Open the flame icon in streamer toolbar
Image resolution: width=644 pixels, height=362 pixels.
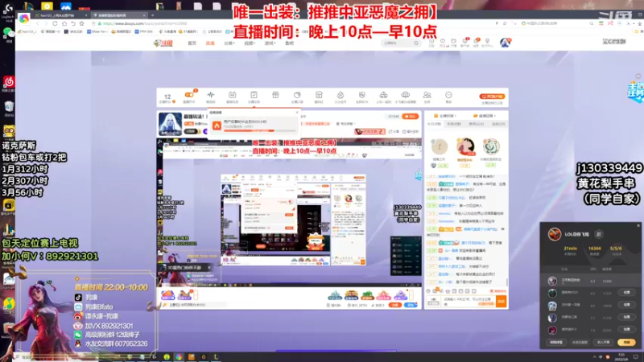[x=340, y=95]
